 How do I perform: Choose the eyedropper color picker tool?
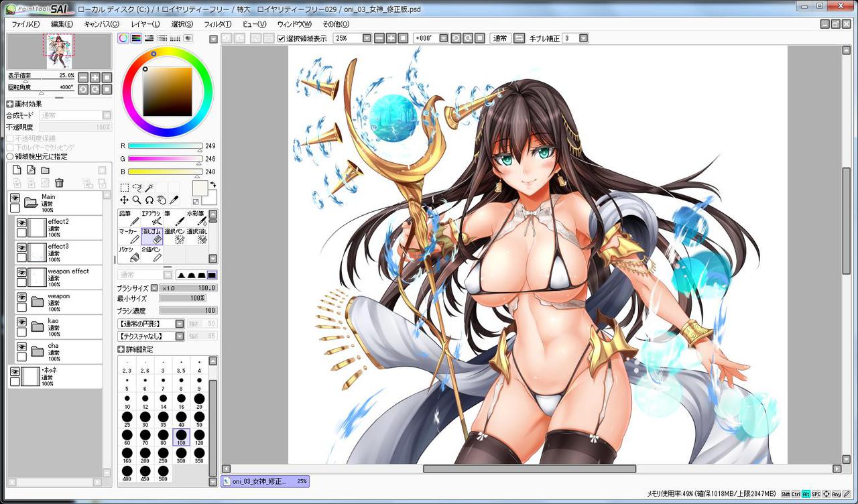[x=173, y=200]
